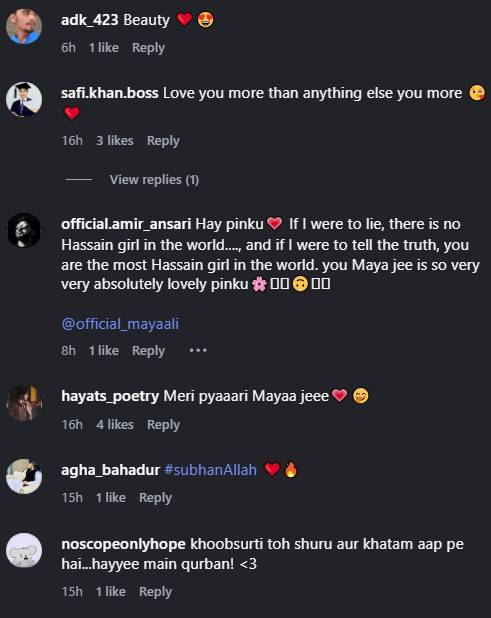Open adk_423's profile picture
The width and height of the screenshot is (491, 618).
click(24, 26)
